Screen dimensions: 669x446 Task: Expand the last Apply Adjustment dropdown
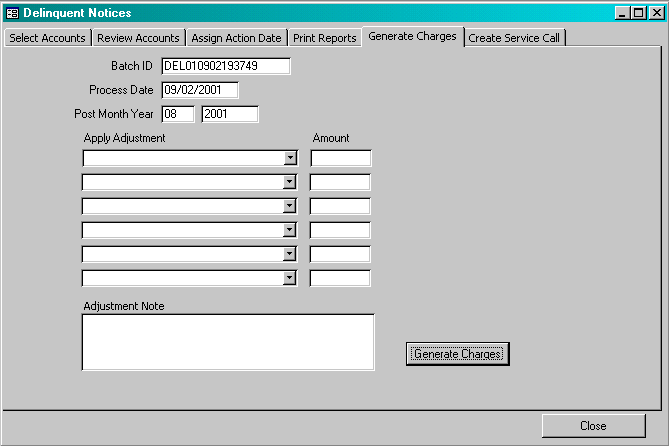pyautogui.click(x=290, y=278)
